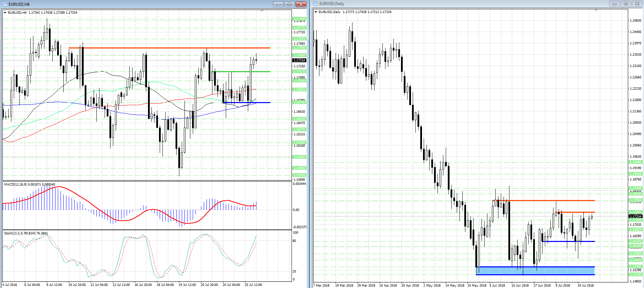This screenshot has width=644, height=288.
Task: Click the 1.17720 price on H4 scale
Action: tap(299, 32)
